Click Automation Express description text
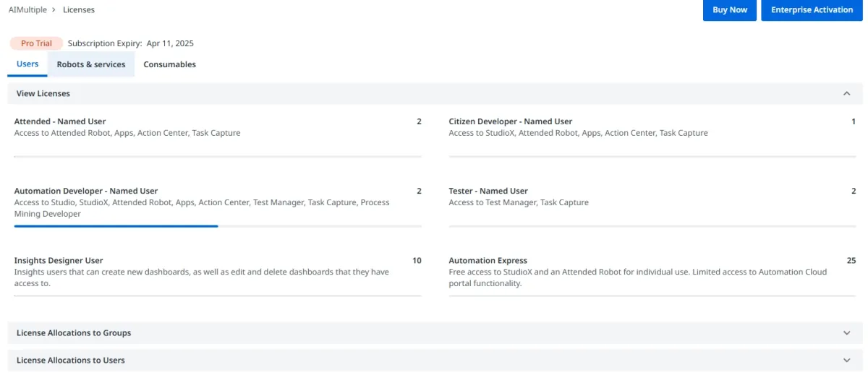 tap(638, 277)
